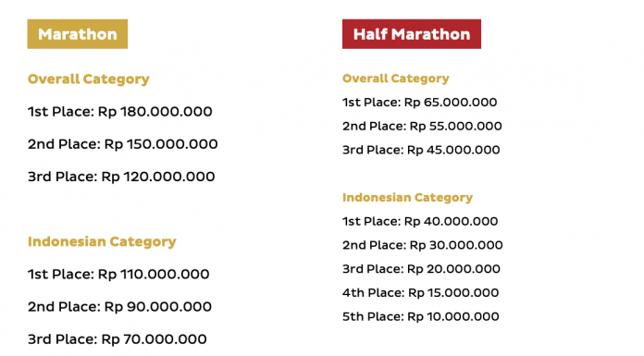The width and height of the screenshot is (644, 356).
Task: Click the 2nd Place Rp 55.000.000 line
Action: pyautogui.click(x=422, y=126)
